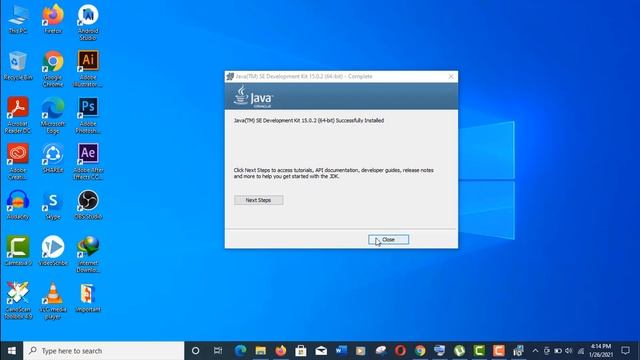
Task: Select the CamoScan Toolbox desktop shortcut
Action: point(18,301)
